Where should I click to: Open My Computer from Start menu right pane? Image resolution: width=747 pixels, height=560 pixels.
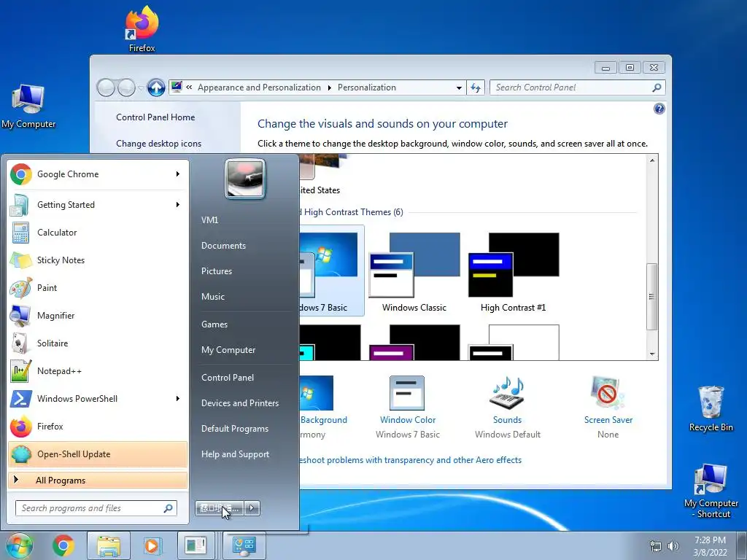click(x=228, y=350)
